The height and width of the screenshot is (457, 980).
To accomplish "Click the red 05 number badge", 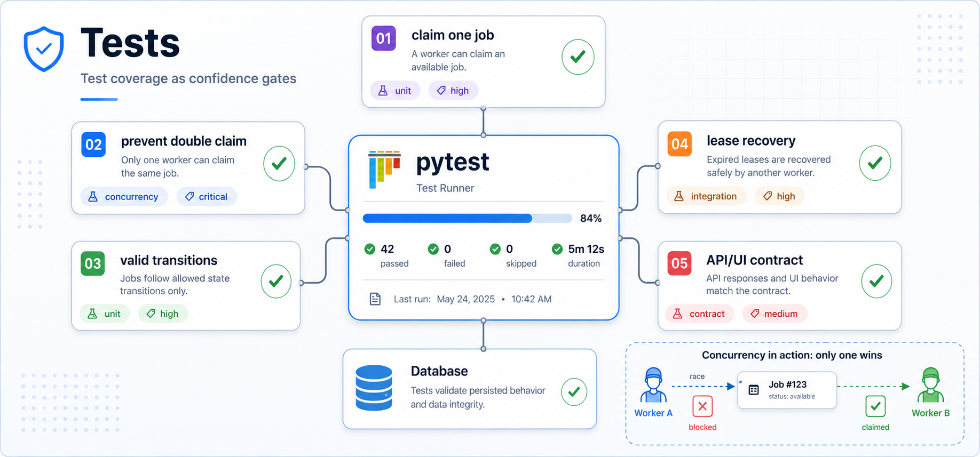I will (x=679, y=263).
